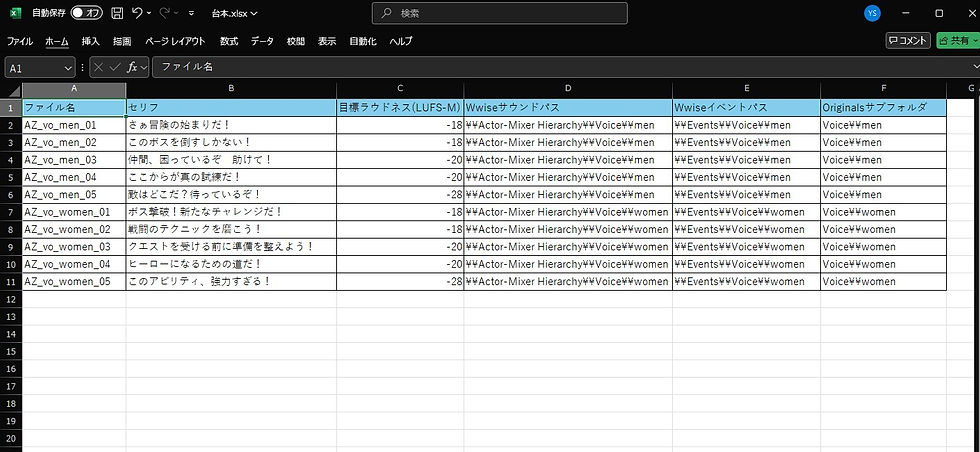Click the ¥¥Events¥¥Voice¥¥men cell in AZ_vo_men_02 row
The width and height of the screenshot is (980, 452).
tap(747, 143)
